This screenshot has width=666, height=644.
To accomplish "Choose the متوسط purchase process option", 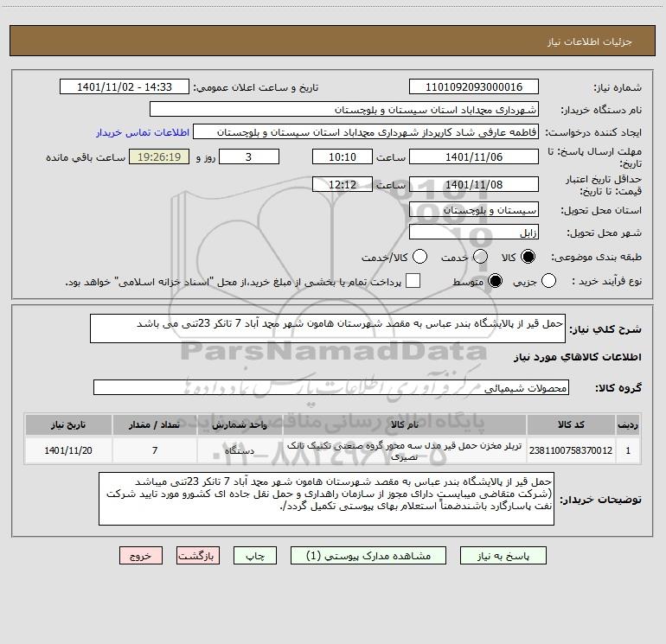I will (x=495, y=281).
